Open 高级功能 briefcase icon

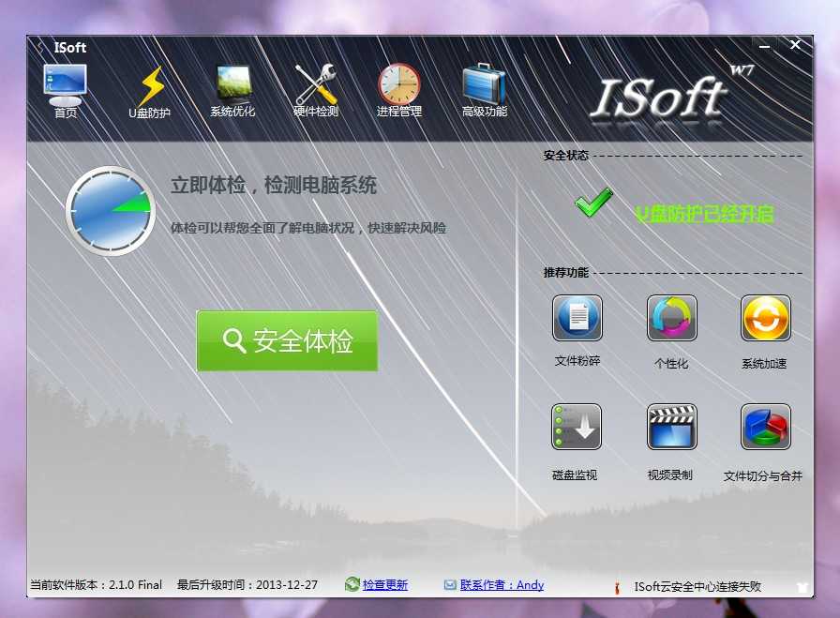[484, 84]
